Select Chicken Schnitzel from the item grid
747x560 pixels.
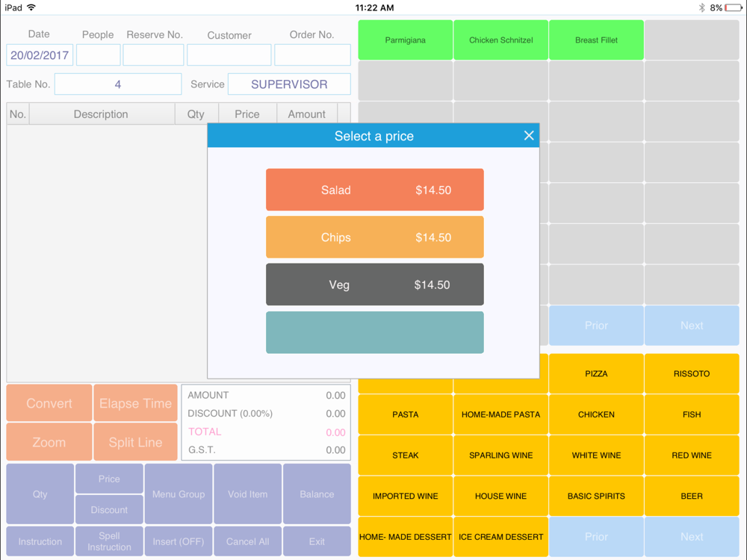500,40
